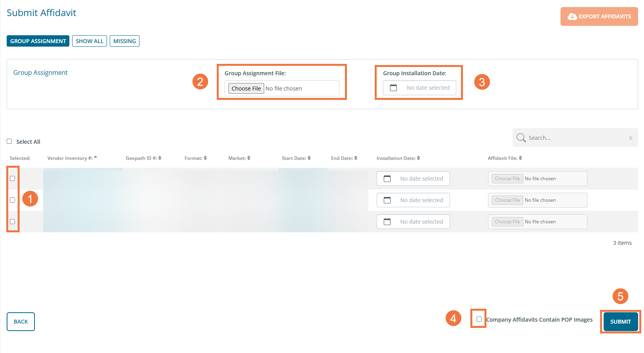The image size is (644, 353).
Task: Toggle the Select All checkbox
Action: [x=9, y=141]
